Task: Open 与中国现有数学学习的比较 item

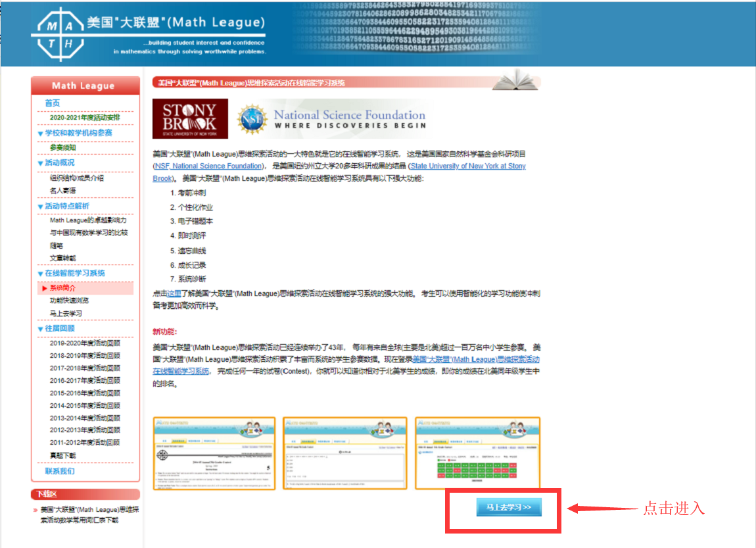Action: click(89, 232)
